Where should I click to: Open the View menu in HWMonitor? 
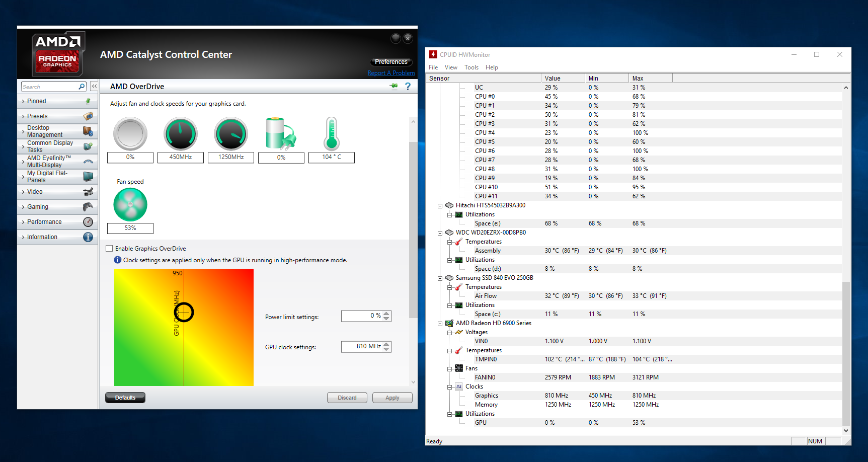click(x=451, y=67)
